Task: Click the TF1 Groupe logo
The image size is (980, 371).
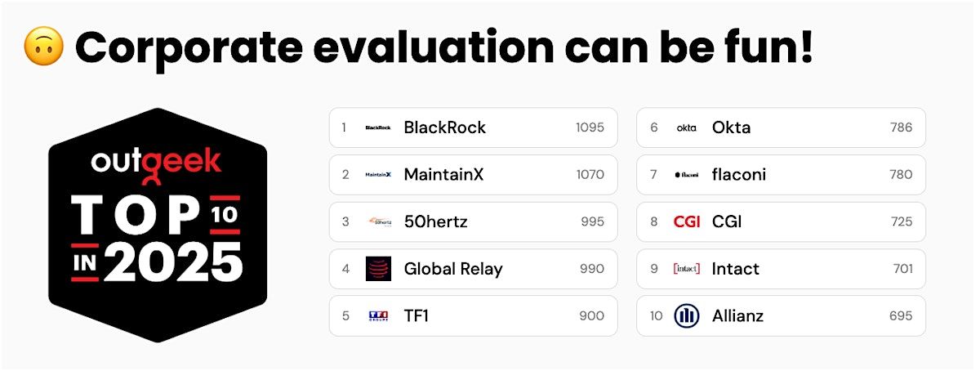Action: (378, 315)
